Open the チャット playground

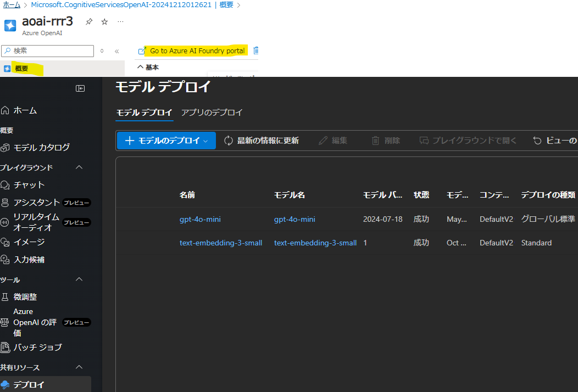click(x=29, y=185)
